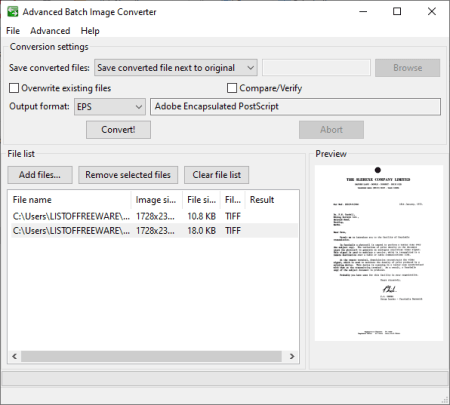Viewport: 450px width, 405px height.
Task: Sort by File name column header
Action: (70, 200)
